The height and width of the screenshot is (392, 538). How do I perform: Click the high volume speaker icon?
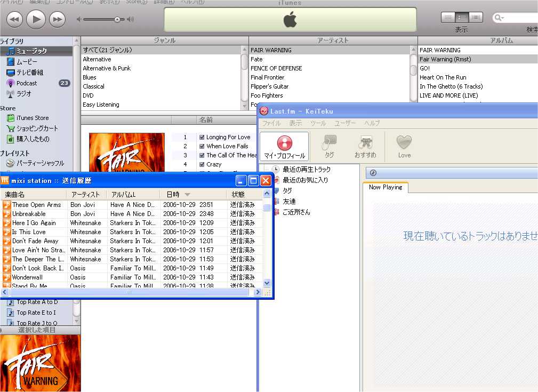pyautogui.click(x=131, y=19)
